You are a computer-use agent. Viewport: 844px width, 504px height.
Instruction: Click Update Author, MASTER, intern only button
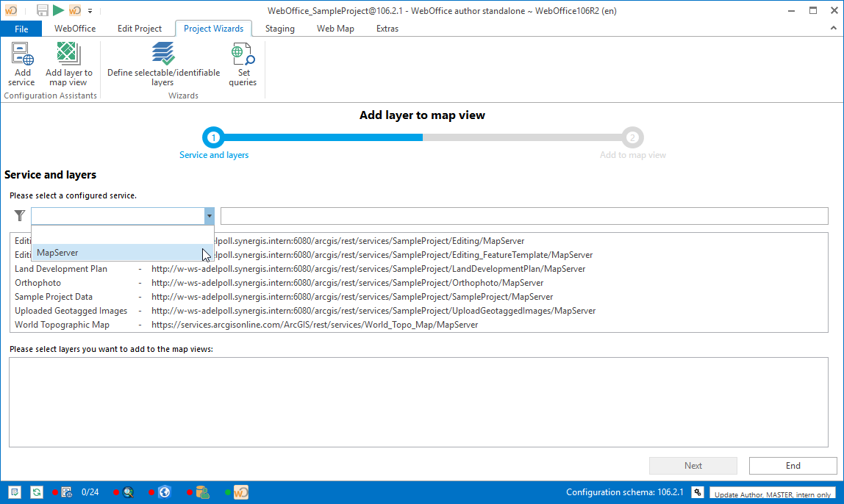(773, 494)
